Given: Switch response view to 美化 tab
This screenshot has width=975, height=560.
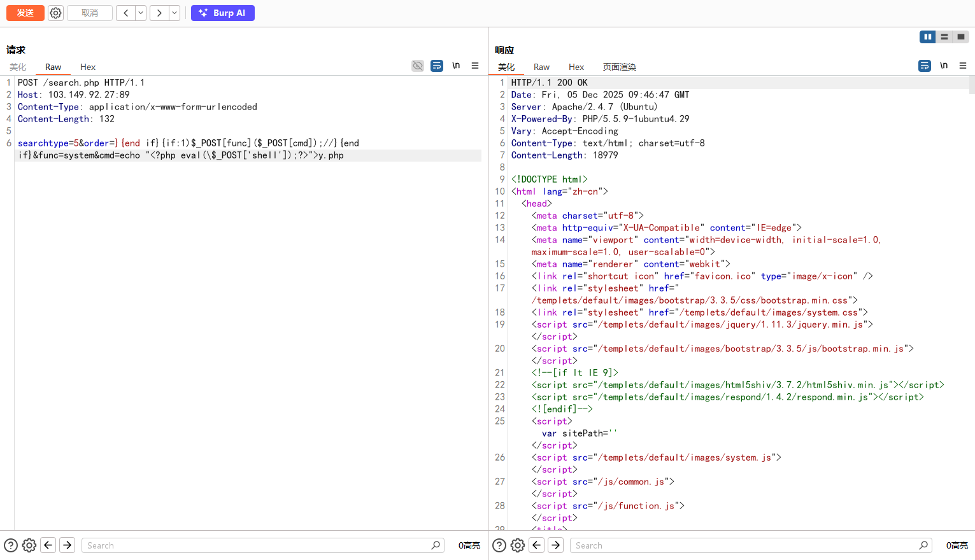Looking at the screenshot, I should coord(506,67).
